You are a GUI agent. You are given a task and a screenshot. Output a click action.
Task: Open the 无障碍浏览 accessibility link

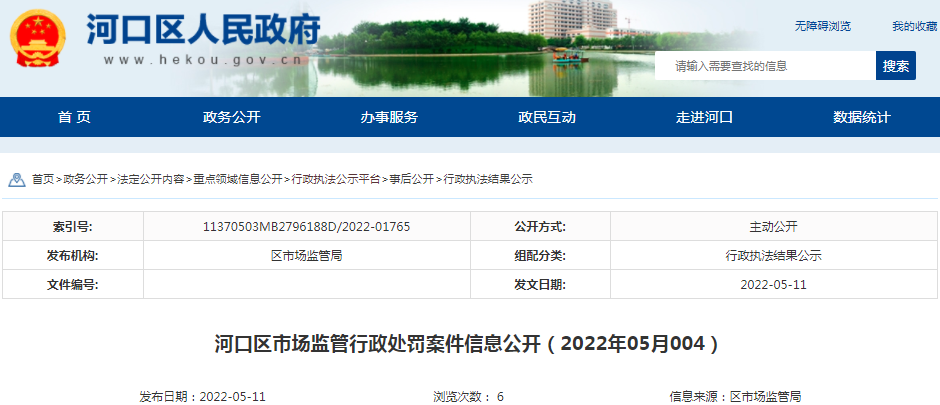(822, 26)
